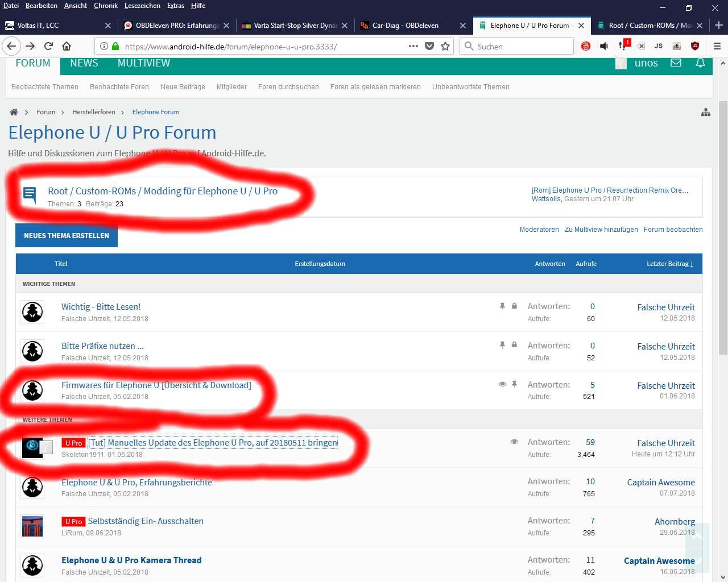Open Tut Manuelles Update thread
Screen dimensions: 728x582
[213, 442]
